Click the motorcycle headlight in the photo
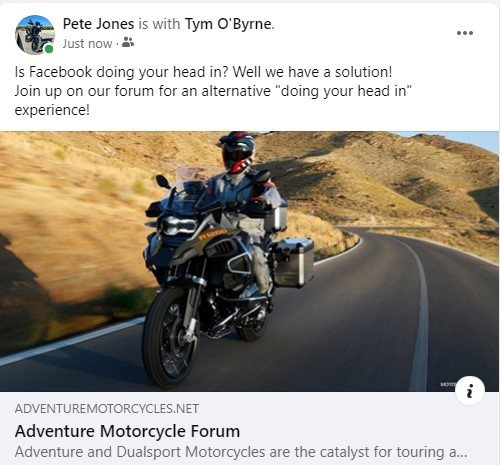Viewport: 500px width, 465px height. [178, 226]
